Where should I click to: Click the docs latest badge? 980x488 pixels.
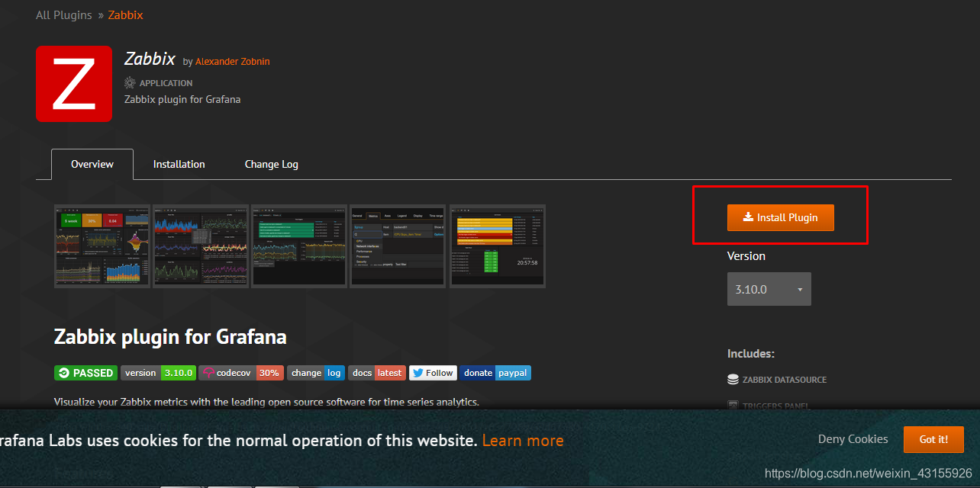pos(377,373)
